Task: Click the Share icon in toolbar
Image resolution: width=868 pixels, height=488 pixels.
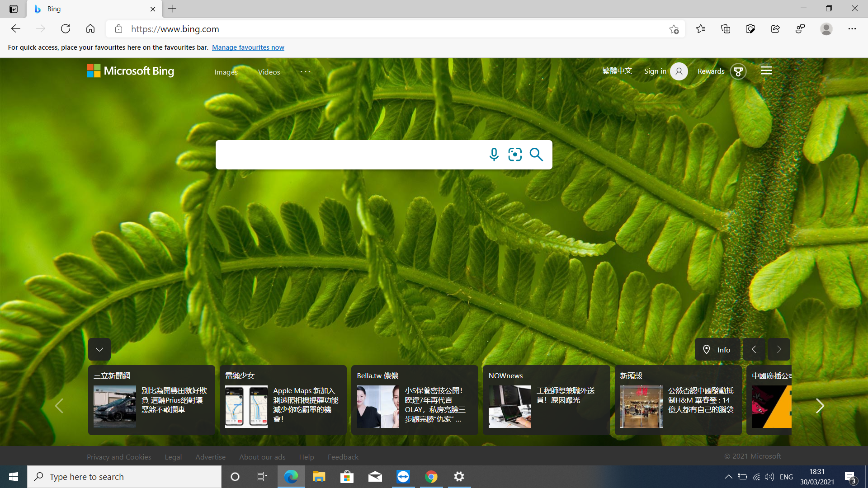Action: 775,29
